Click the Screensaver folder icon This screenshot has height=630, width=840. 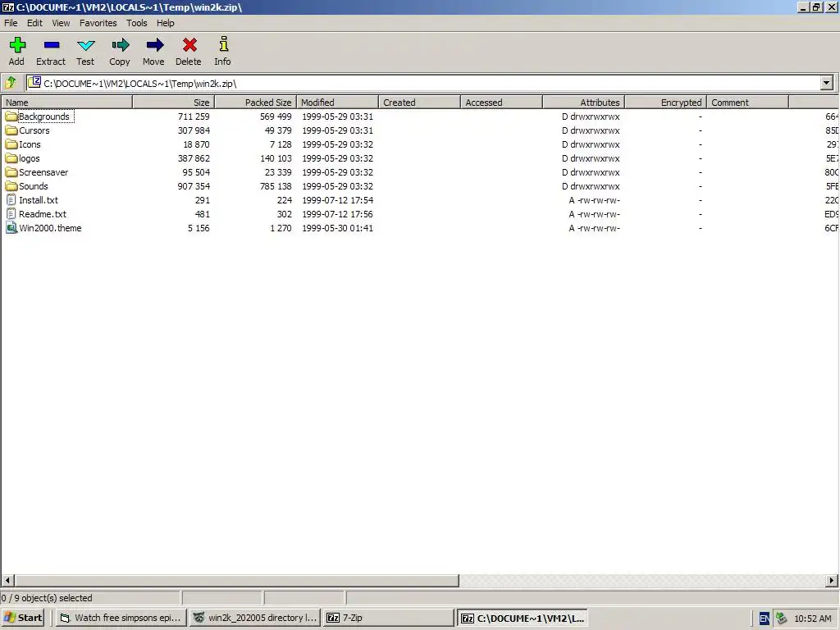(x=11, y=172)
